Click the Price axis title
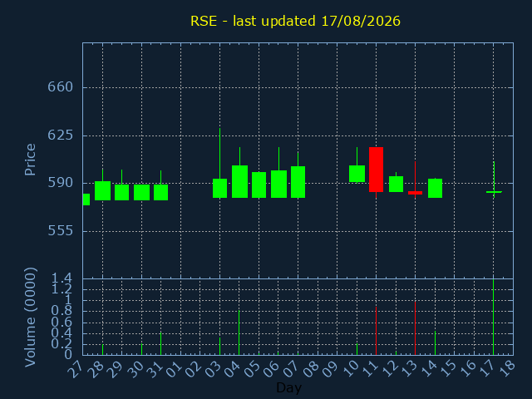Image resolution: width=532 pixels, height=399 pixels. point(30,160)
